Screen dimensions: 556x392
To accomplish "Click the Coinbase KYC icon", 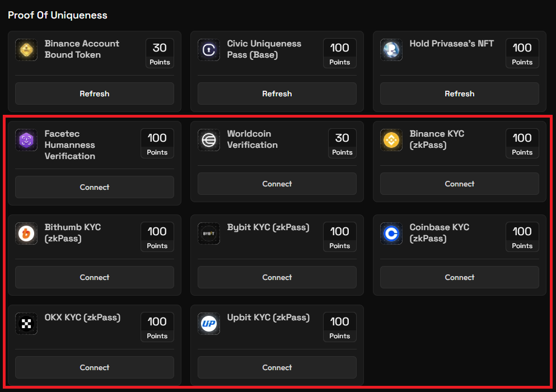I will (391, 234).
